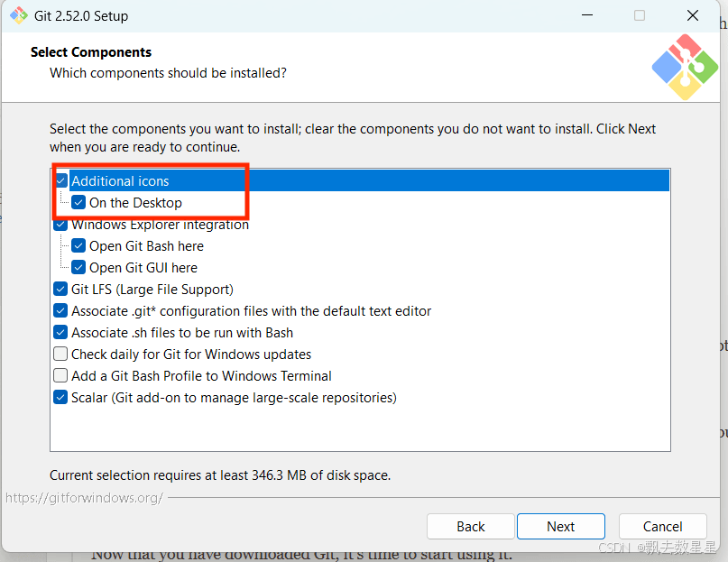The width and height of the screenshot is (728, 562).
Task: Click the Git 2.52.0 Setup title text
Action: click(x=81, y=16)
